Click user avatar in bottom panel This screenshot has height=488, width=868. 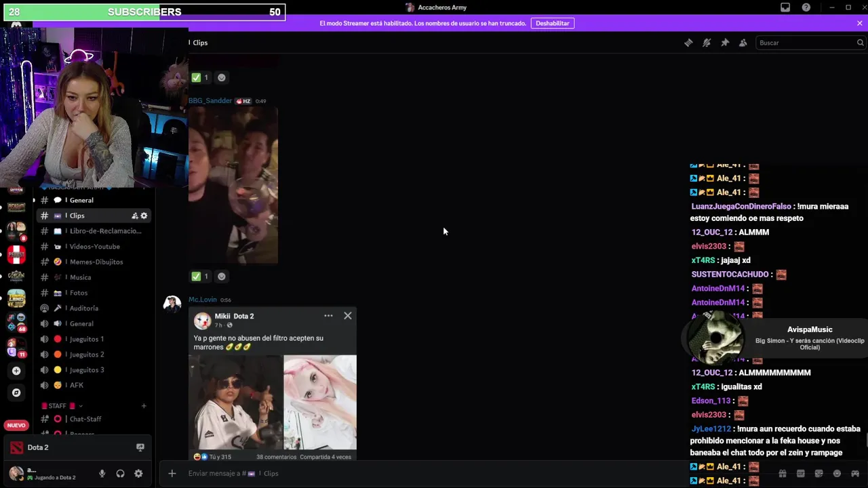tap(16, 473)
